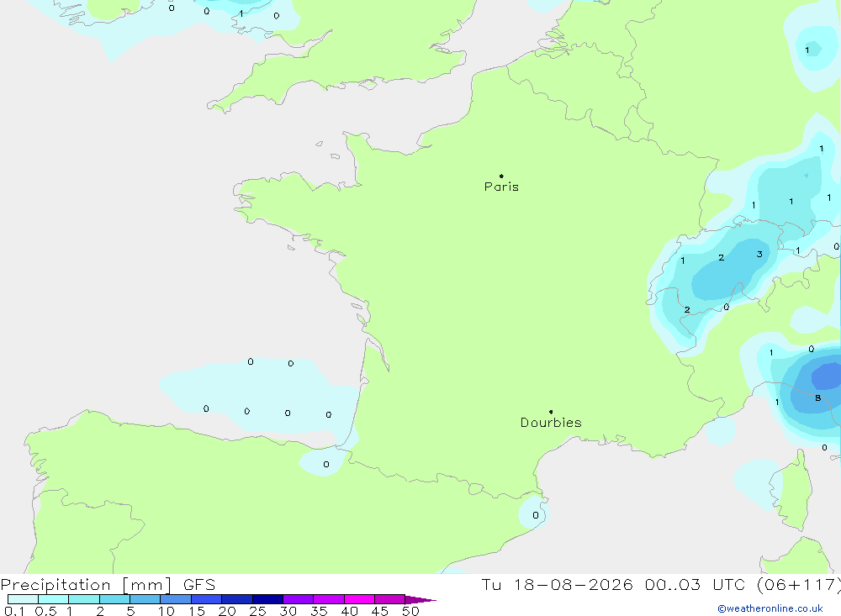Click the '50' legend scale label
The height and width of the screenshot is (616, 841).
(x=410, y=611)
